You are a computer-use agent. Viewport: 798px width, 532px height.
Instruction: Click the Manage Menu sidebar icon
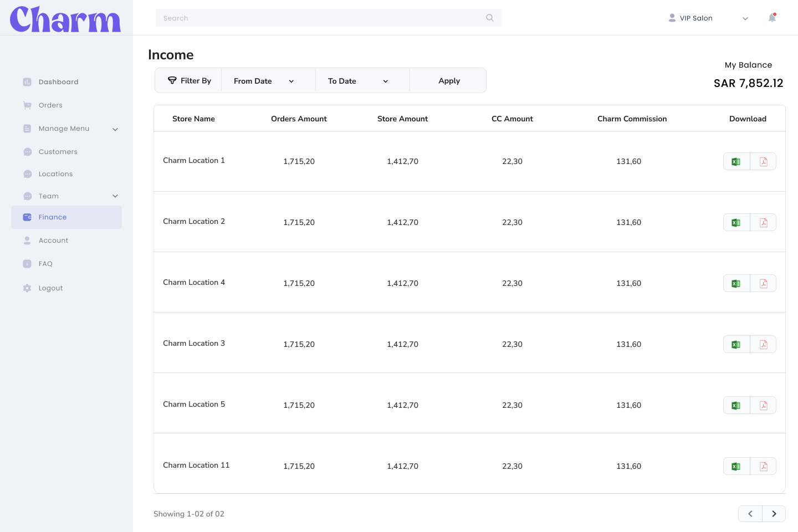(x=27, y=129)
